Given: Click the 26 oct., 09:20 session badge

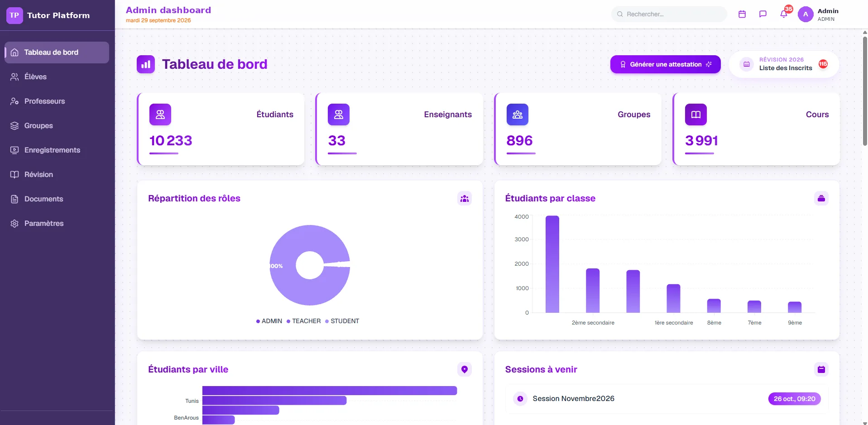Looking at the screenshot, I should pos(794,399).
